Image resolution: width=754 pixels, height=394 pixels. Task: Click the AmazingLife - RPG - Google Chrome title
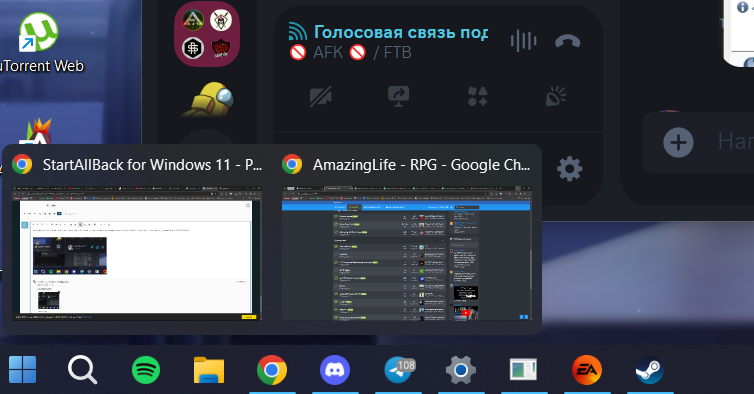421,165
